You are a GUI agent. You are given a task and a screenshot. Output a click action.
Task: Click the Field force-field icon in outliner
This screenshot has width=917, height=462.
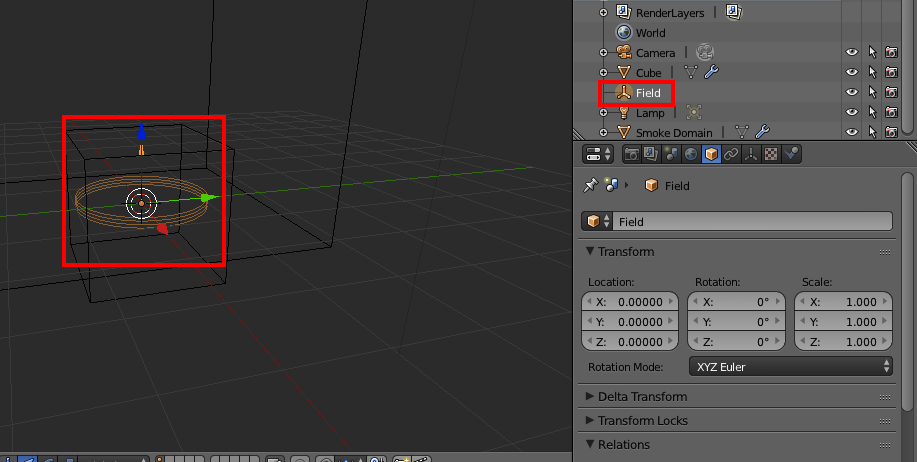pyautogui.click(x=623, y=92)
